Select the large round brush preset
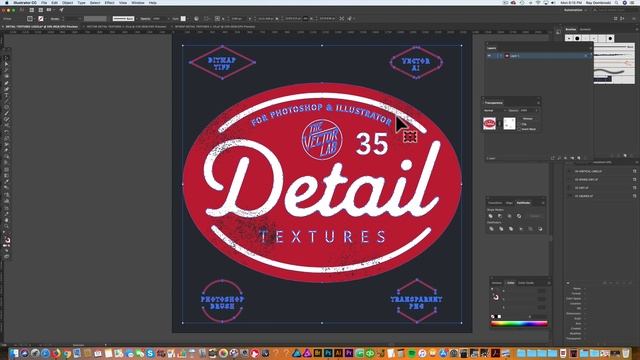The image size is (640, 360). [577, 38]
